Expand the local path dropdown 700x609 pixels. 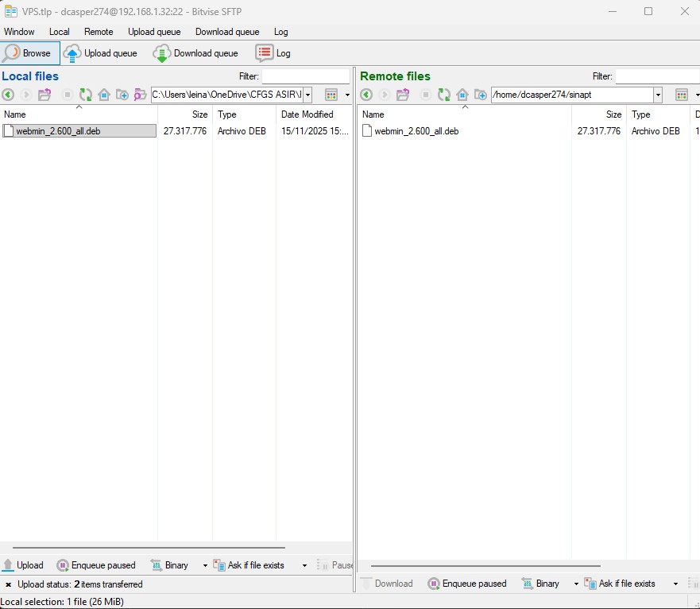point(307,95)
